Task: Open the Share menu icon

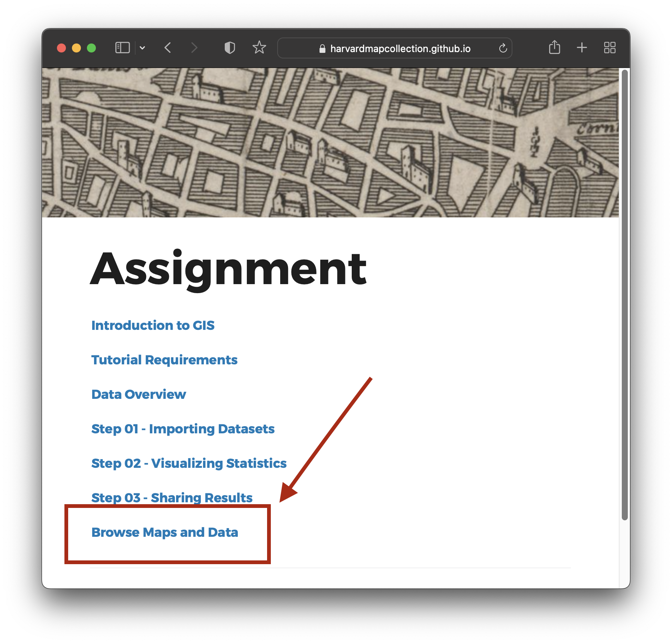Action: pyautogui.click(x=554, y=48)
